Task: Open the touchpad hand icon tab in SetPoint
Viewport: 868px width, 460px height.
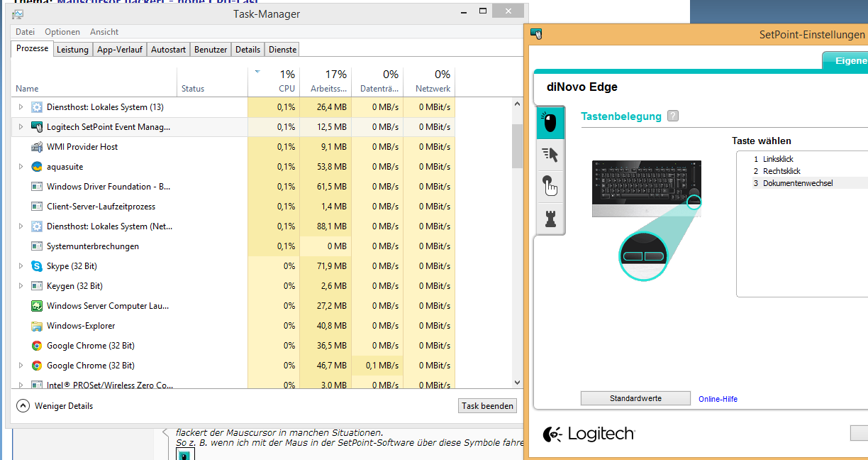Action: click(x=550, y=185)
